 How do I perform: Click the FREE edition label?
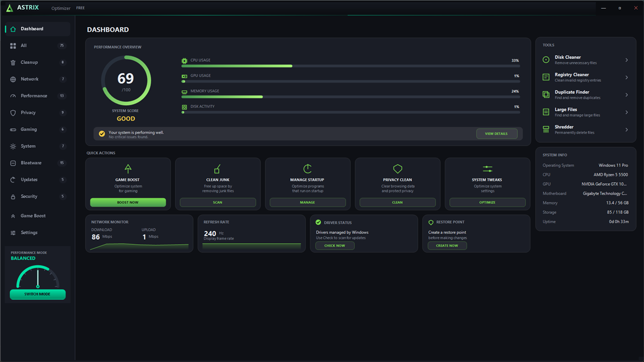81,8
